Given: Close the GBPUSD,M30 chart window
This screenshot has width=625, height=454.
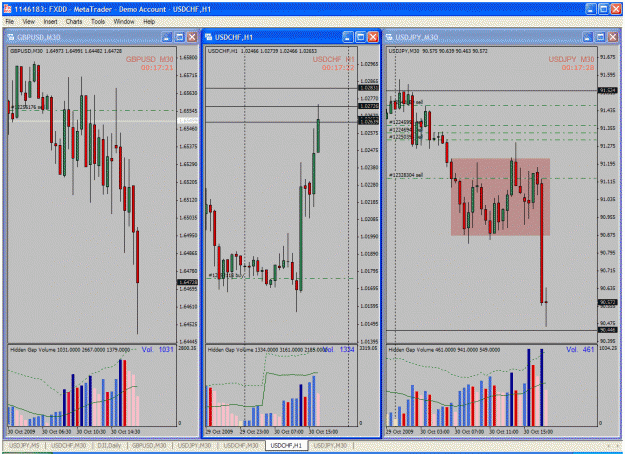Looking at the screenshot, I should [192, 37].
